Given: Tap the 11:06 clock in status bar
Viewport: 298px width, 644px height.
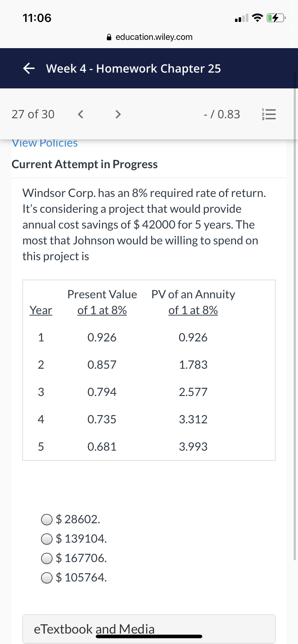Looking at the screenshot, I should pyautogui.click(x=37, y=18).
